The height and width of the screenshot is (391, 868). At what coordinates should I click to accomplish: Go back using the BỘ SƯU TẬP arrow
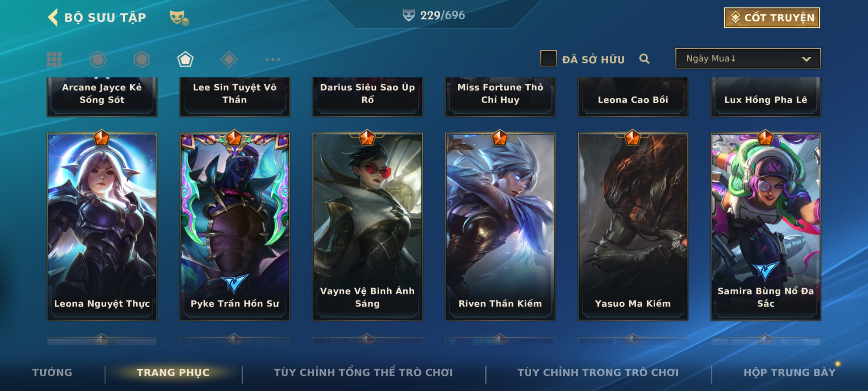click(x=53, y=18)
